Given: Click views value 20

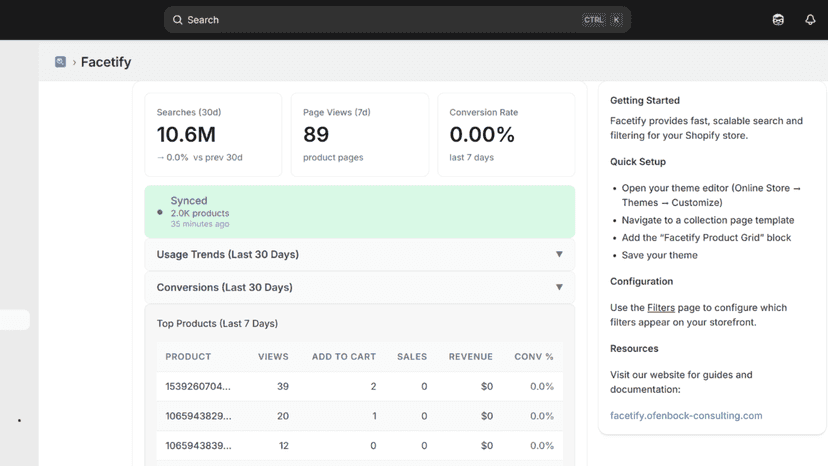Looking at the screenshot, I should coord(283,416).
